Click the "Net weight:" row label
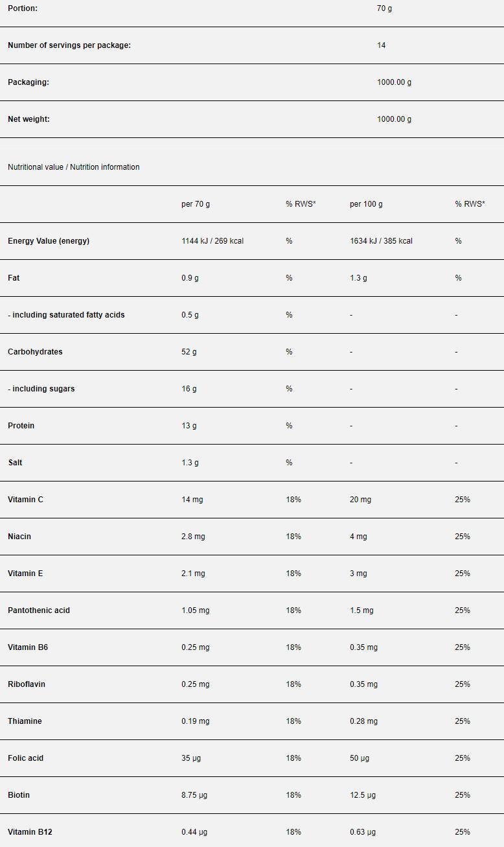 point(29,119)
